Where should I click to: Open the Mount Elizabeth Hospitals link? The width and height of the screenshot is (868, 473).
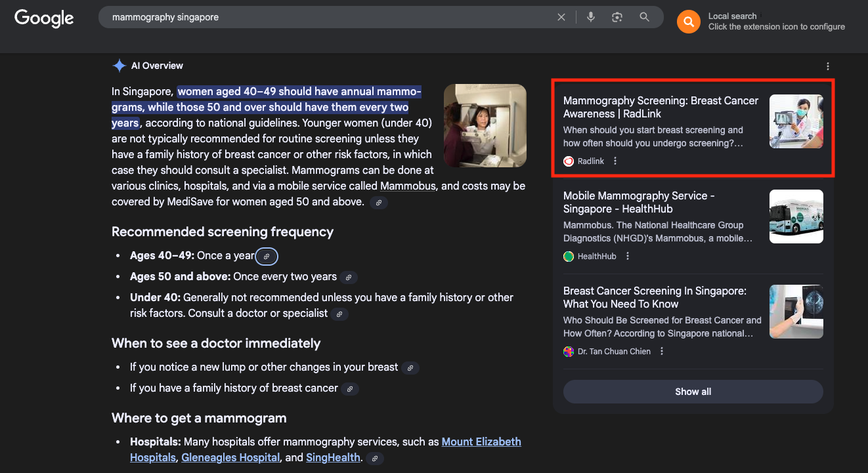(481, 442)
